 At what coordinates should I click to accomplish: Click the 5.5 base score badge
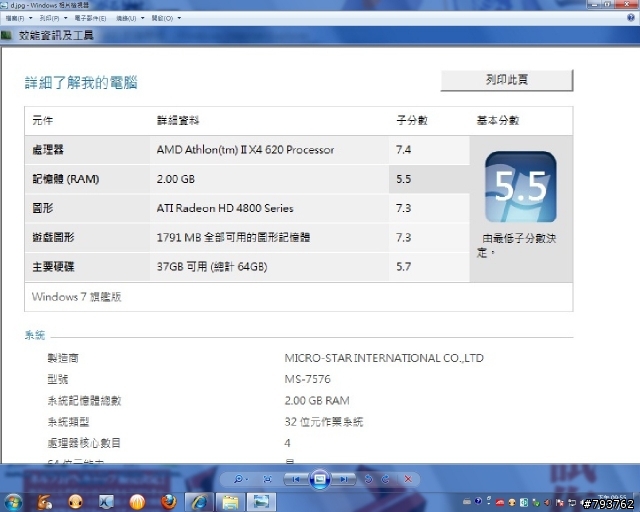pos(520,187)
